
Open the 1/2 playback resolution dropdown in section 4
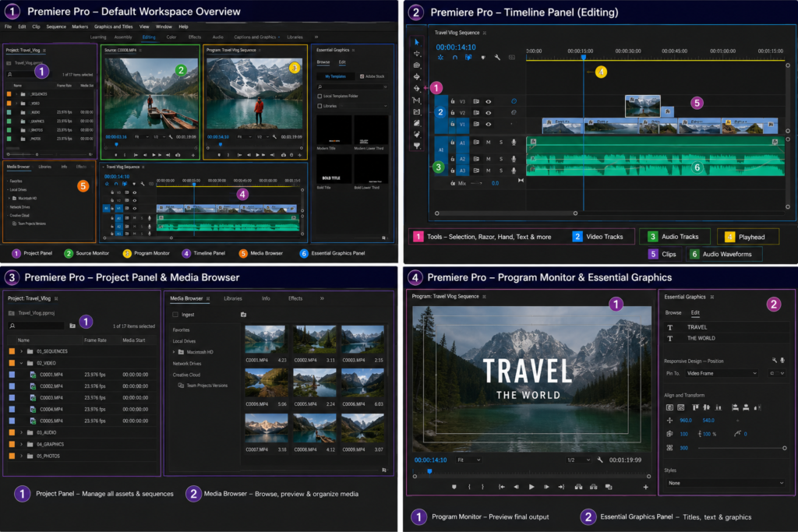click(579, 460)
